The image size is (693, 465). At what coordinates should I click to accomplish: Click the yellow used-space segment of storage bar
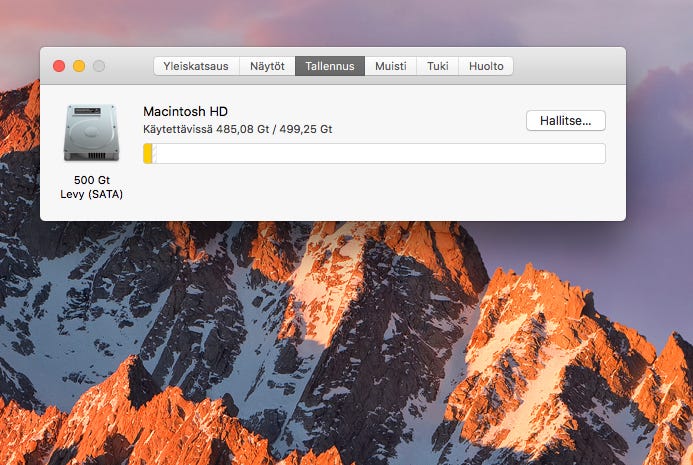(x=148, y=153)
